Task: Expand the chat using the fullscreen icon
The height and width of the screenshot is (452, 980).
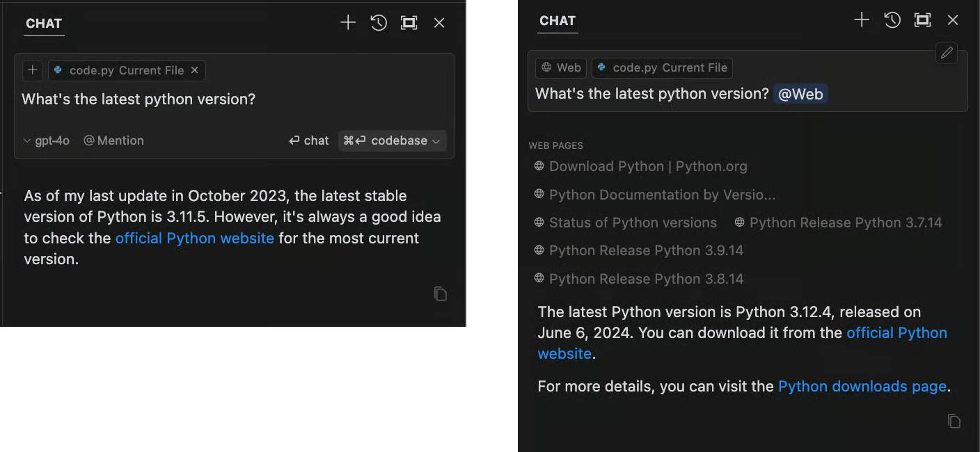Action: click(x=409, y=22)
